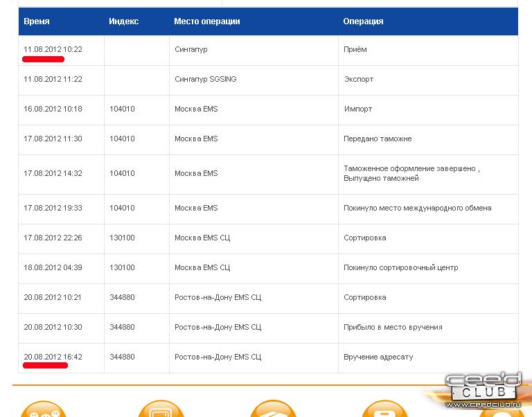Select the "Операция" column header
The width and height of the screenshot is (532, 417).
[363, 21]
